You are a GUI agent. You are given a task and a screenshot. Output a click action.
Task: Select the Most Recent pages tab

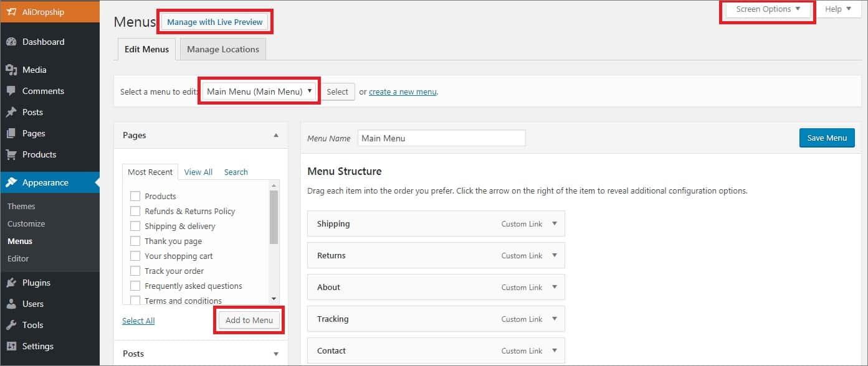coord(150,172)
